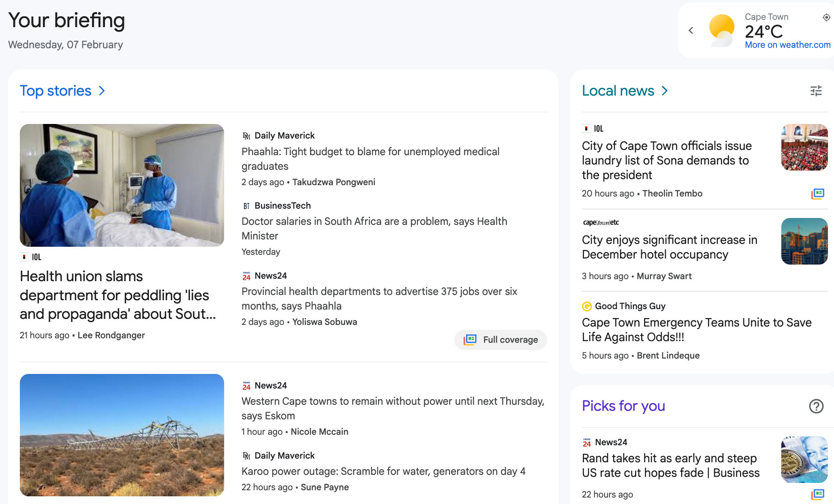Click the location detection icon in weather widget

826,17
